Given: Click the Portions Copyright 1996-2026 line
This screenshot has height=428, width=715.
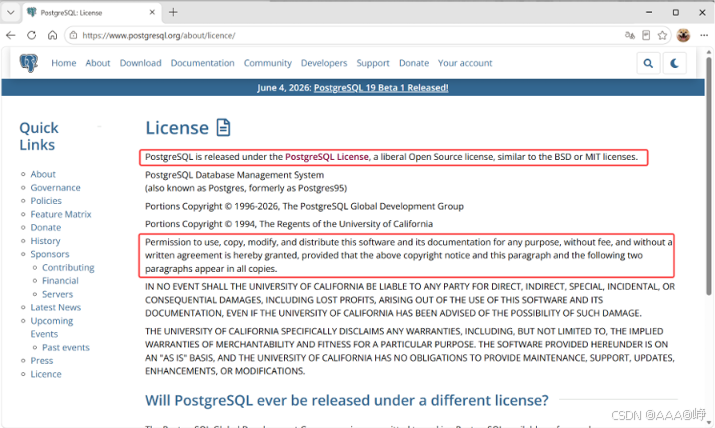Looking at the screenshot, I should pyautogui.click(x=304, y=206).
